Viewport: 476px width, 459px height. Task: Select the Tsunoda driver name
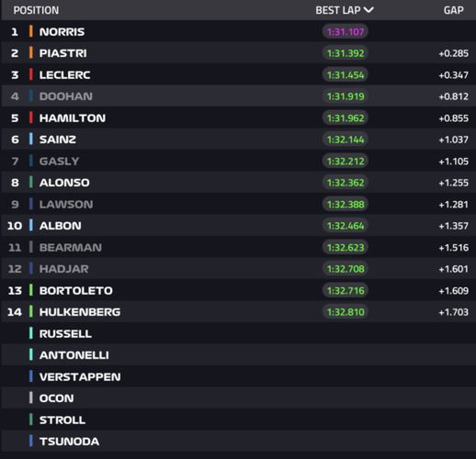(x=69, y=442)
